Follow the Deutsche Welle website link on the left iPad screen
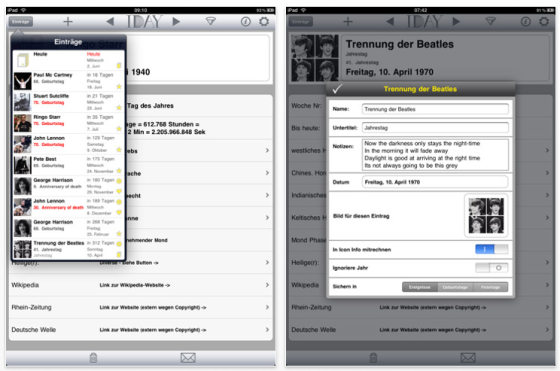This screenshot has width=560, height=371. click(x=153, y=330)
